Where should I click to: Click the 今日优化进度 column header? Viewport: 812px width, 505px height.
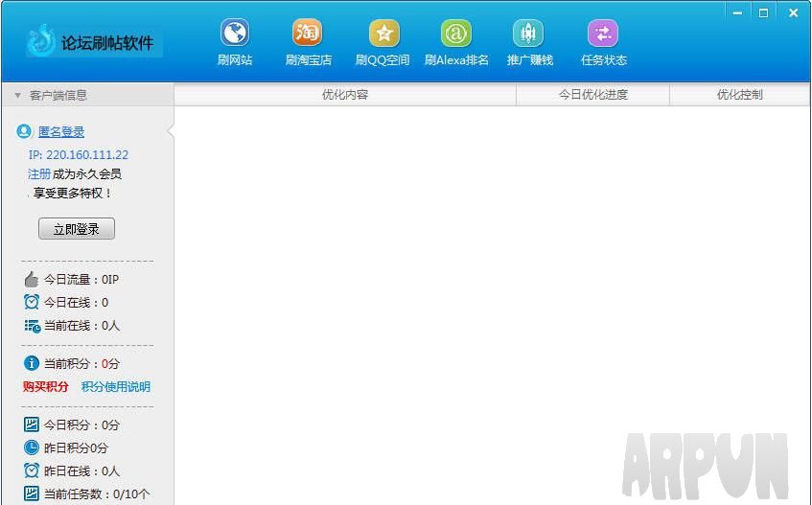coord(593,95)
